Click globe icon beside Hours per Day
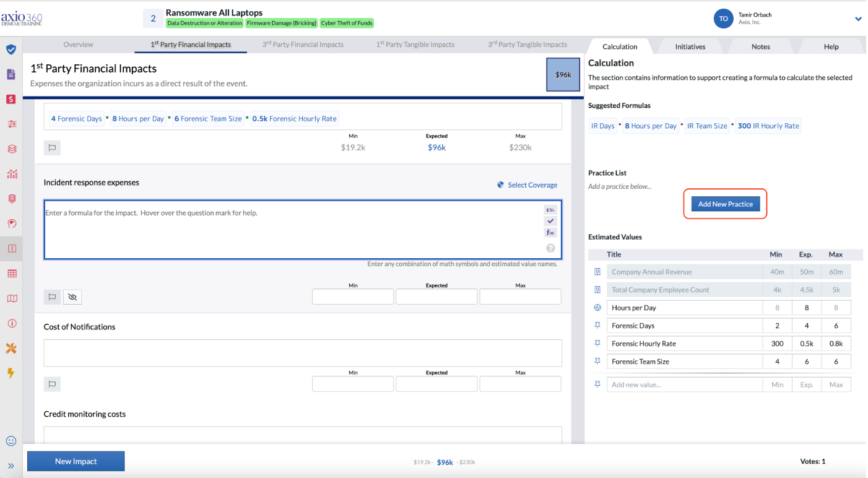868x478 pixels. click(x=597, y=308)
